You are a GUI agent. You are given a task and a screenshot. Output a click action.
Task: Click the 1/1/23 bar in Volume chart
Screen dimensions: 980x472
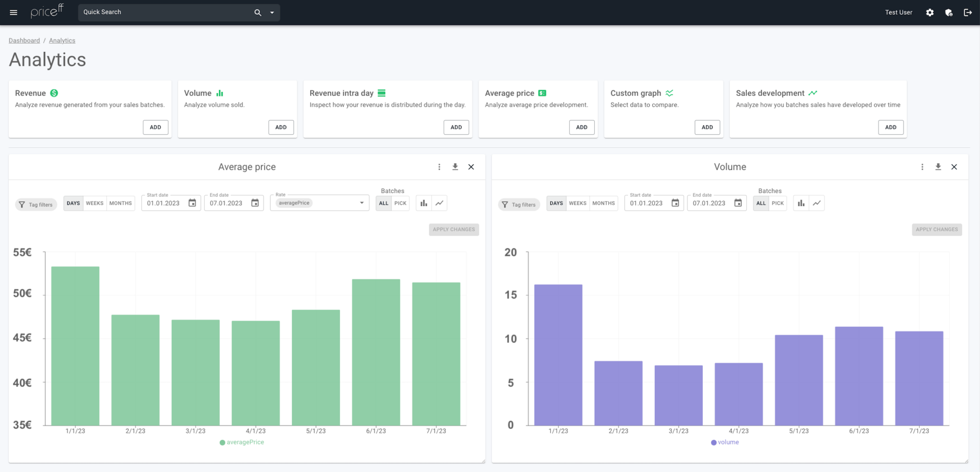click(558, 355)
